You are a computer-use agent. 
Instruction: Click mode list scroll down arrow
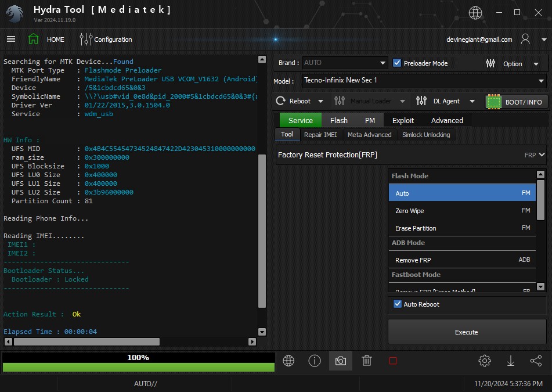pos(541,287)
